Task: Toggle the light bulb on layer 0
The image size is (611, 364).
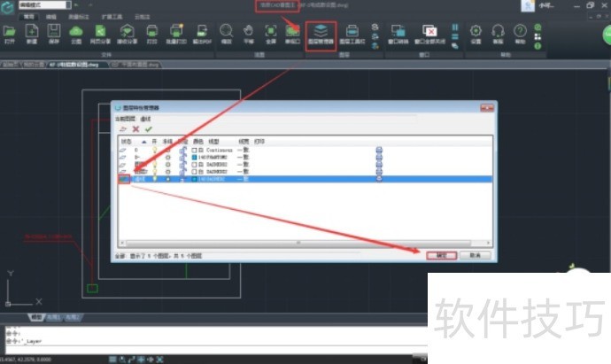Action: (x=156, y=151)
